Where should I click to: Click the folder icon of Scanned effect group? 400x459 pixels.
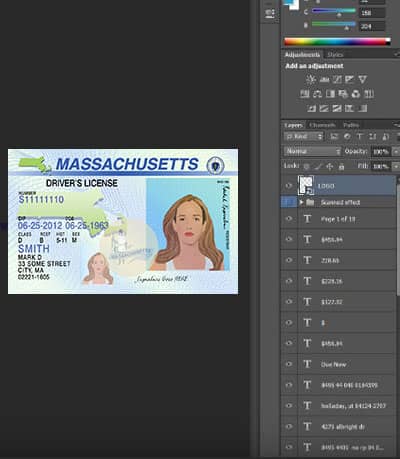[310, 202]
